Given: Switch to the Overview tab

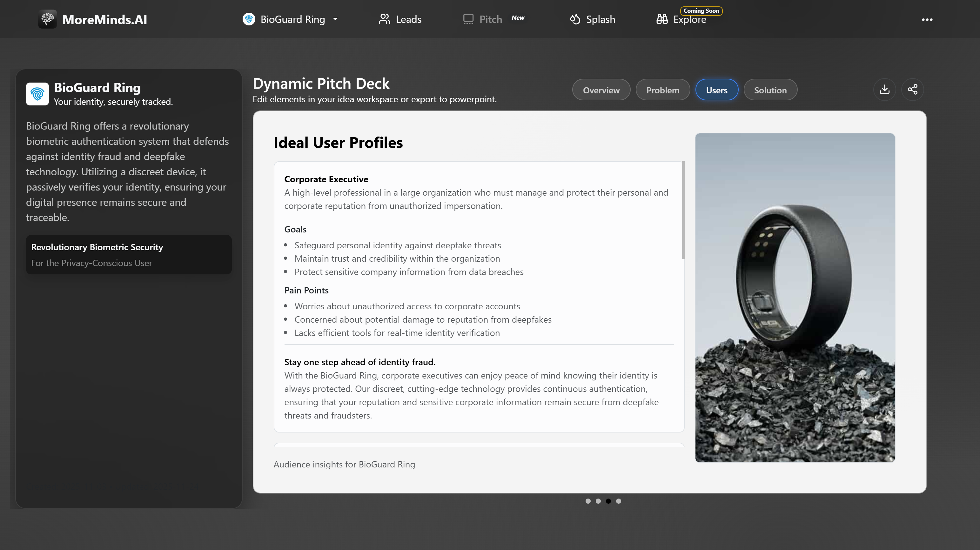Looking at the screenshot, I should point(601,90).
